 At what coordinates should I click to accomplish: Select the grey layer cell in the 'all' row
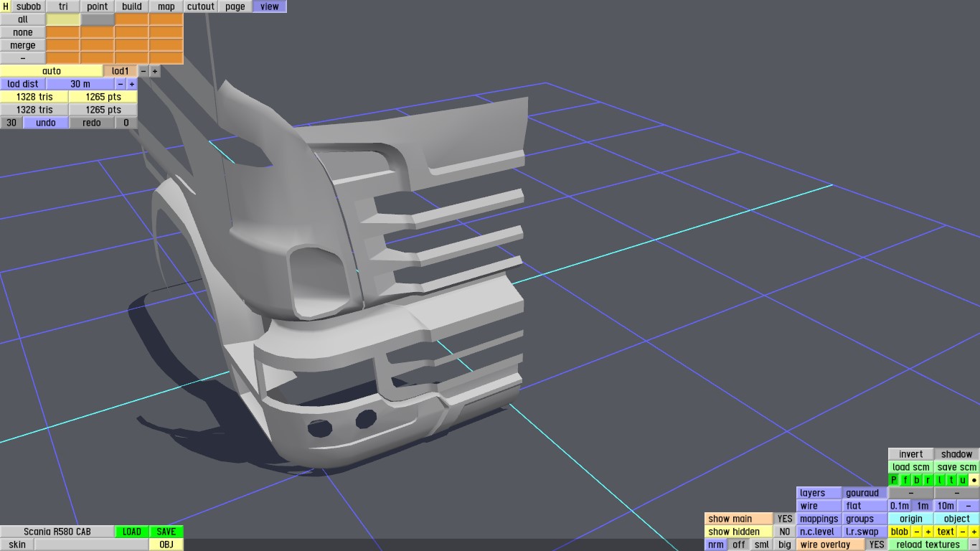98,19
